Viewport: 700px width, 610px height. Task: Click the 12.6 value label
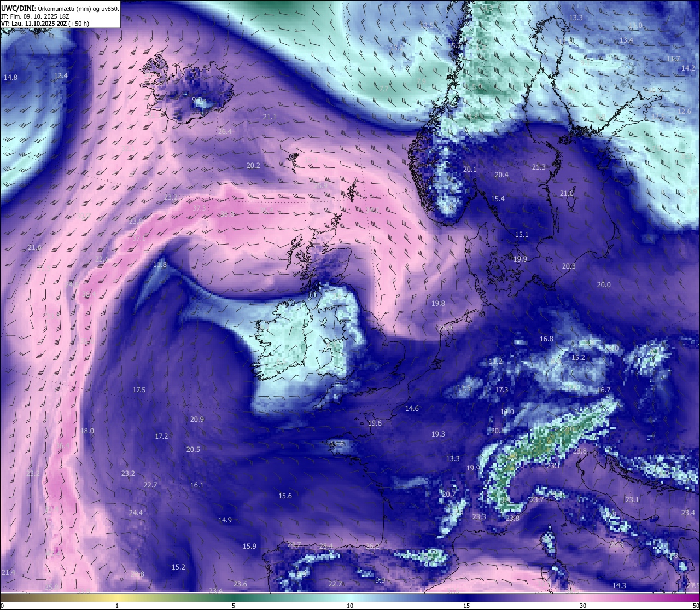[x=685, y=111]
